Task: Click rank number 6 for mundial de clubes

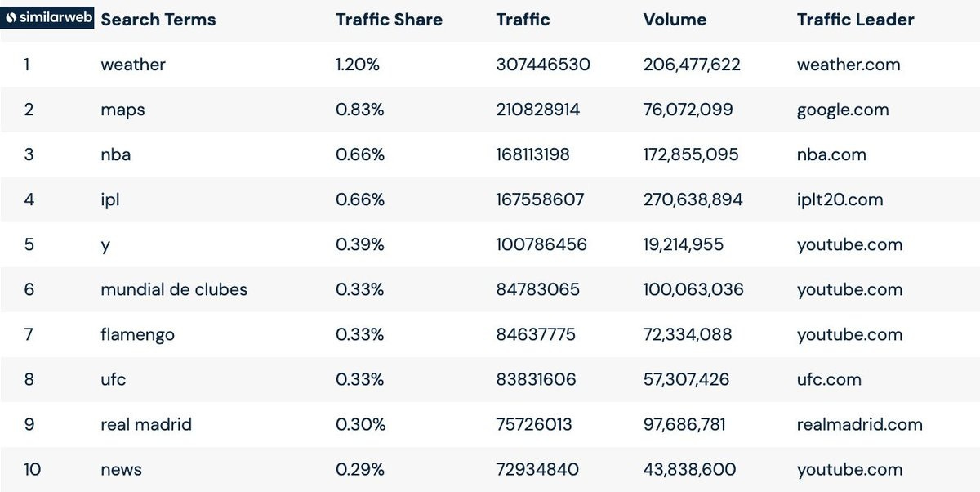Action: (x=29, y=289)
